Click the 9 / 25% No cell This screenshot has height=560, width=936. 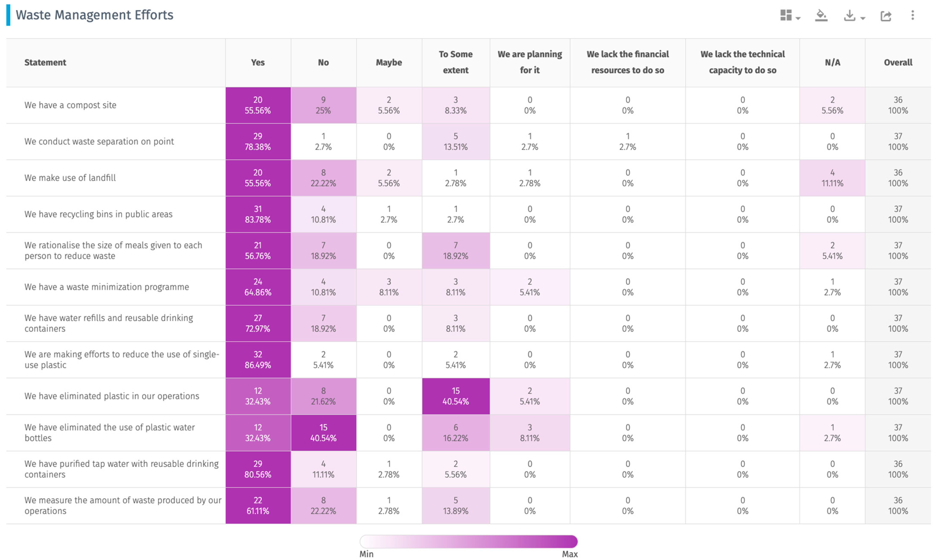323,105
